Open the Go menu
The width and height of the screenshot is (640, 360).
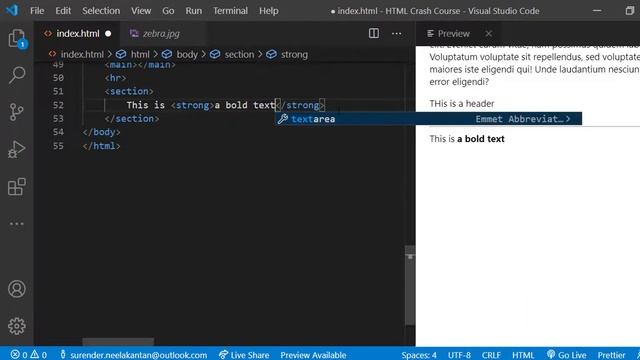(x=168, y=11)
